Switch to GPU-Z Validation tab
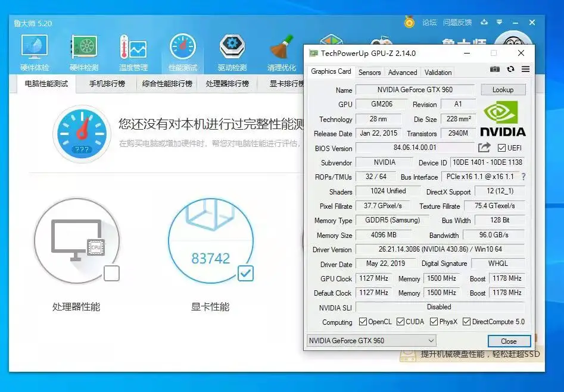This screenshot has width=564, height=392. pyautogui.click(x=438, y=72)
